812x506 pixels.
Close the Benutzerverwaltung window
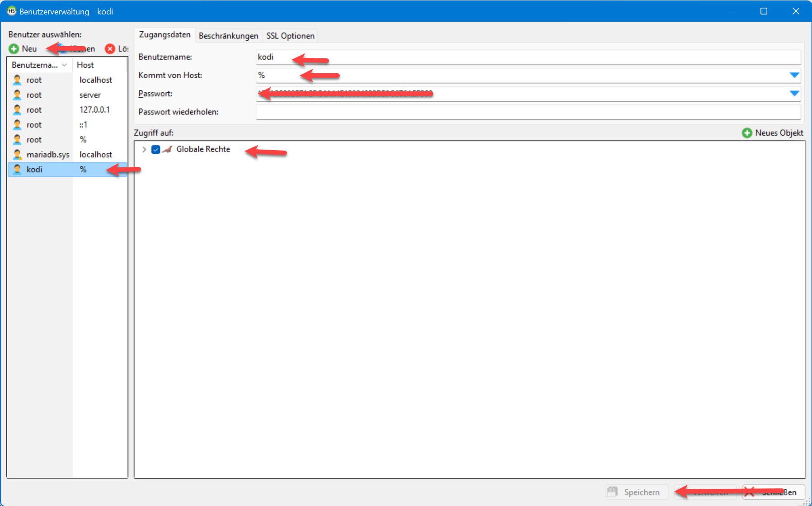[x=796, y=11]
